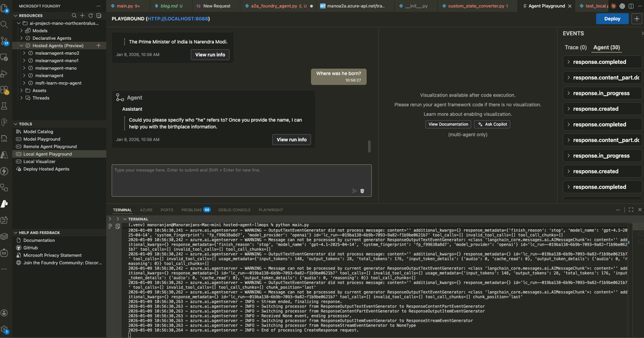Open Remote Agent Playground tool
This screenshot has width=644, height=338.
(50, 147)
